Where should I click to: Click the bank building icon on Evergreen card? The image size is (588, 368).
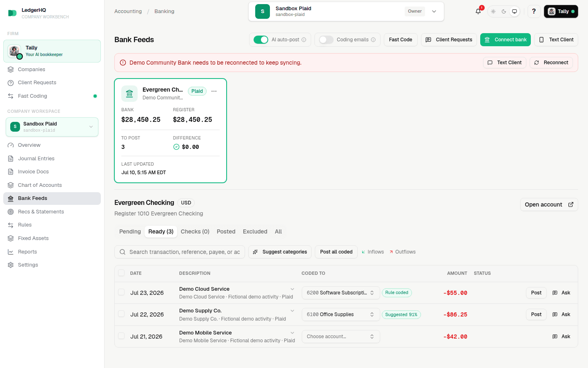tap(129, 94)
